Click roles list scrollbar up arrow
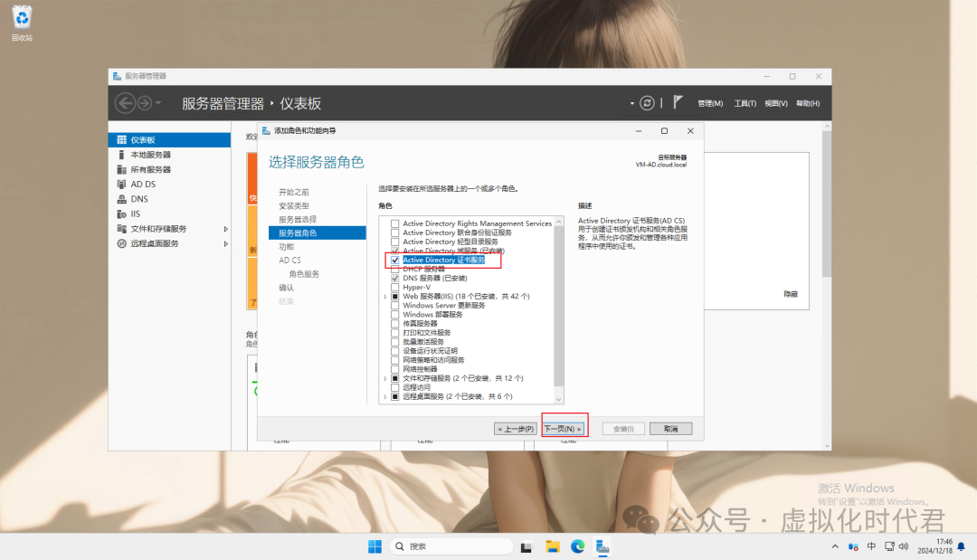 click(x=558, y=222)
